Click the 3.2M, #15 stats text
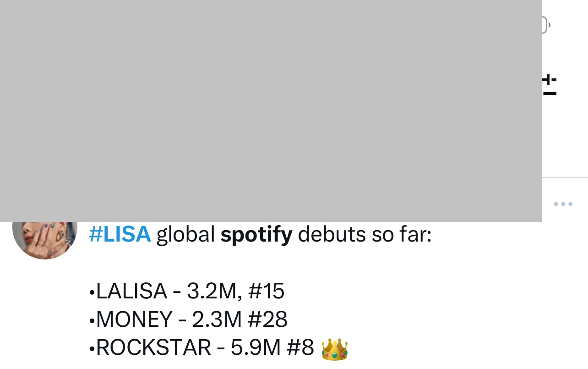 click(235, 292)
